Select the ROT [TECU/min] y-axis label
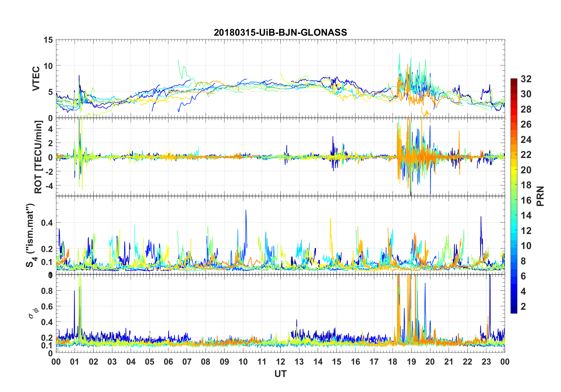This screenshot has width=561, height=392. (38, 157)
